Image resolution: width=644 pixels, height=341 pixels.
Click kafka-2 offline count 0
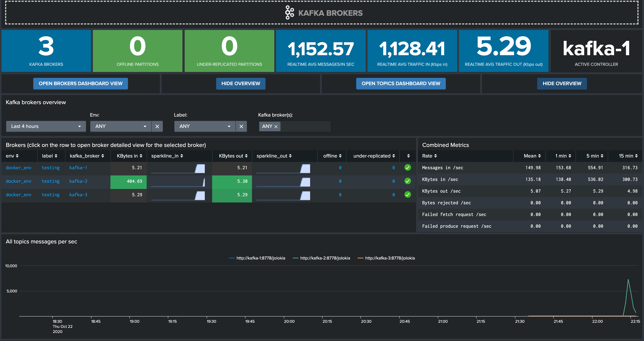tap(340, 181)
